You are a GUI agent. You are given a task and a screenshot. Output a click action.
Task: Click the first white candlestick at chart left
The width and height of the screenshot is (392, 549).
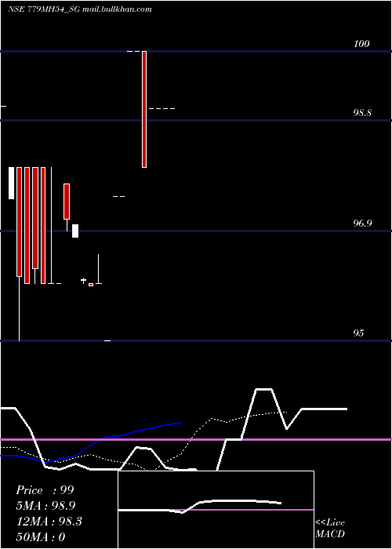[11, 183]
